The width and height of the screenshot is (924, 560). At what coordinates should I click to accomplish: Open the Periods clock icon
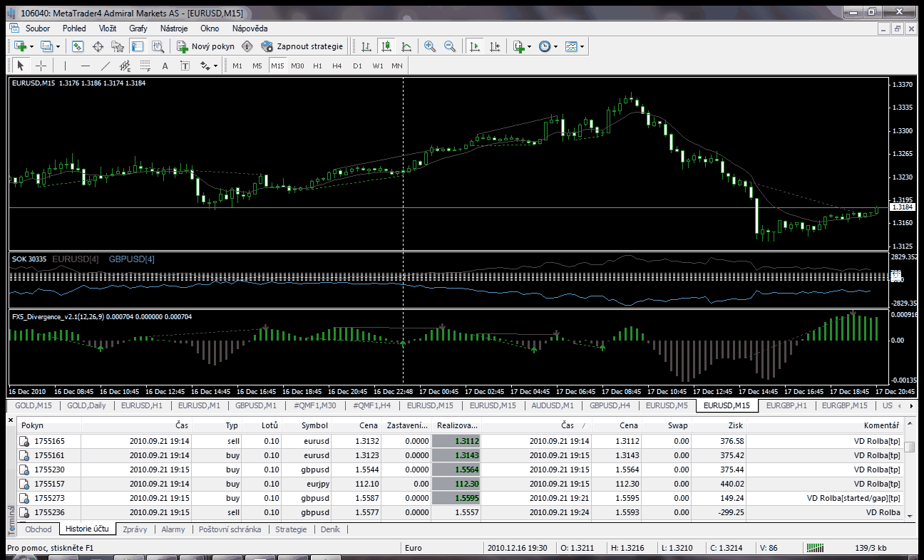click(x=545, y=46)
